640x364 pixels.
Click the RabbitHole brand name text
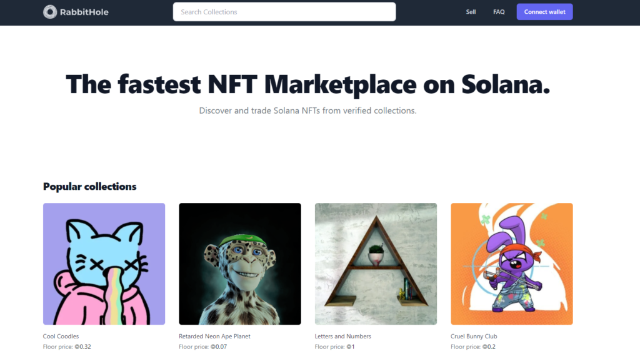click(x=84, y=11)
